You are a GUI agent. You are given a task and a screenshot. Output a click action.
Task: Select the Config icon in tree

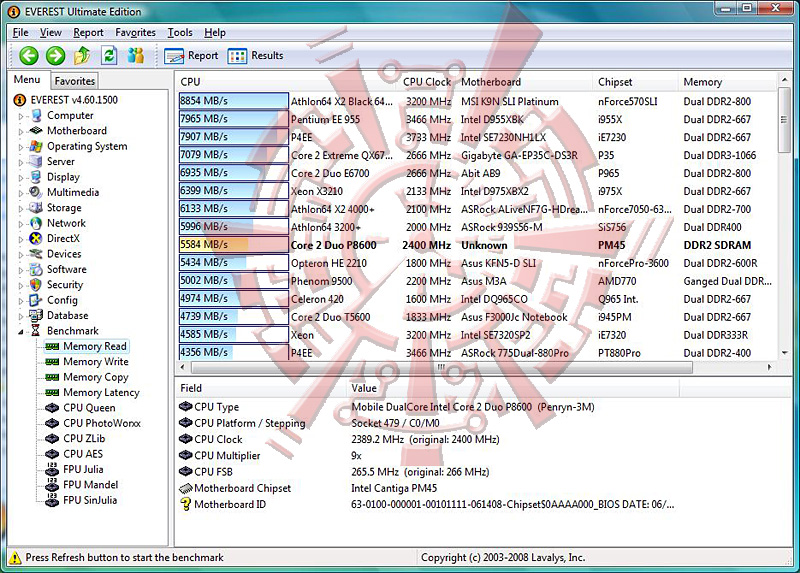[x=36, y=300]
